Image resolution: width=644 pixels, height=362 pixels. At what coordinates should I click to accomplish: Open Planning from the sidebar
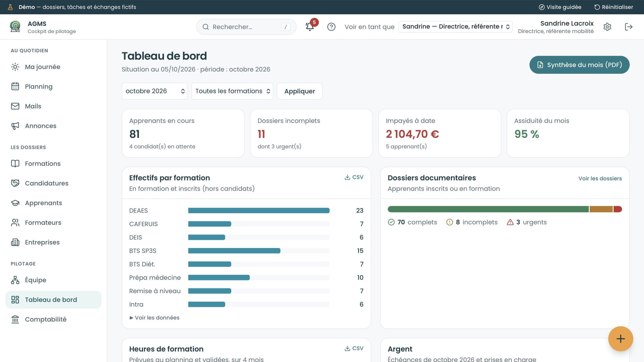53,86
